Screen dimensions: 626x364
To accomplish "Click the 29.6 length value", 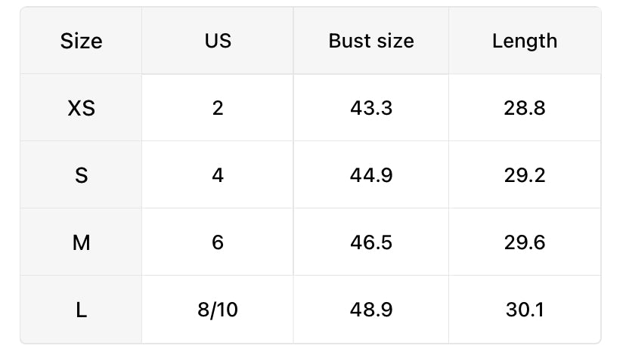I will point(525,242).
